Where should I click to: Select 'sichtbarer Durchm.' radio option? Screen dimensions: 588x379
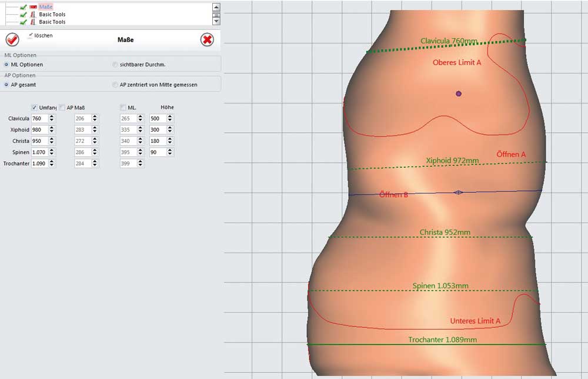click(115, 65)
